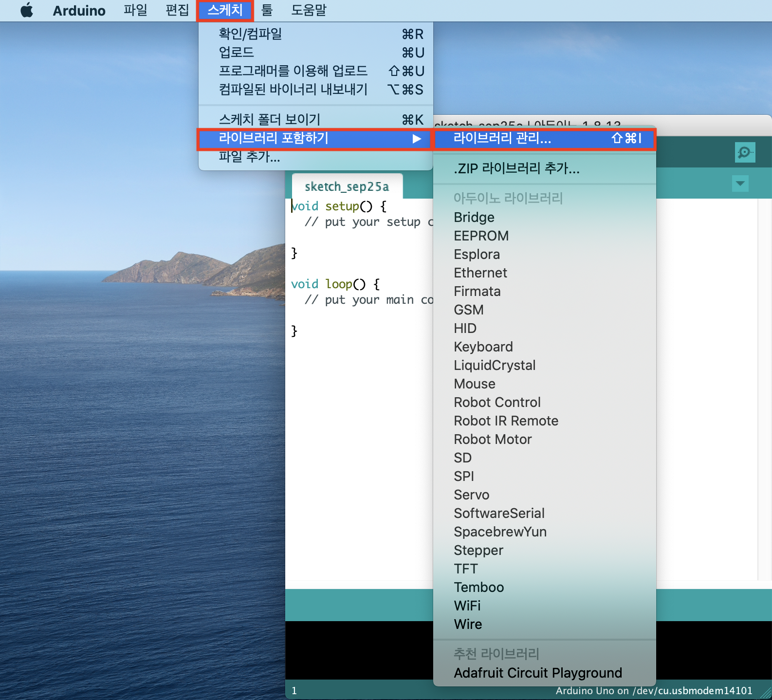Viewport: 772px width, 700px height.
Task: Include the SpacebrewYun library
Action: pyautogui.click(x=545, y=532)
